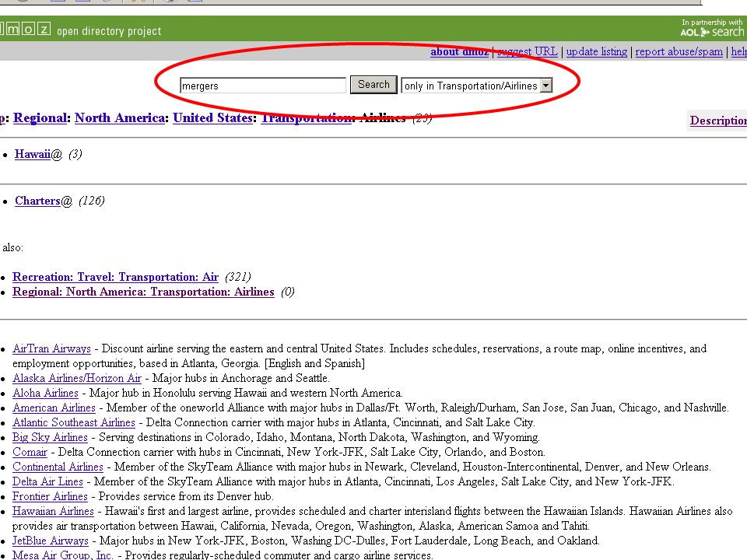Click the 'open directory project' header text
The image size is (747, 560).
109,31
